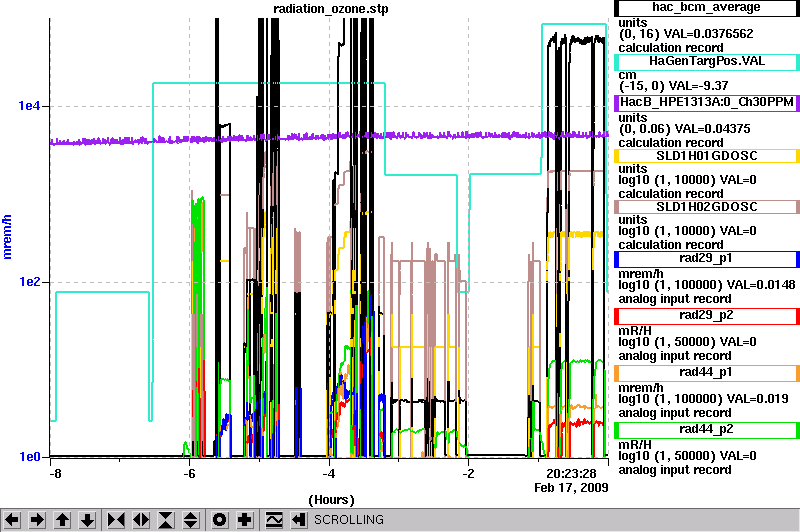Click the graph-curve toolbar icon

pyautogui.click(x=274, y=520)
